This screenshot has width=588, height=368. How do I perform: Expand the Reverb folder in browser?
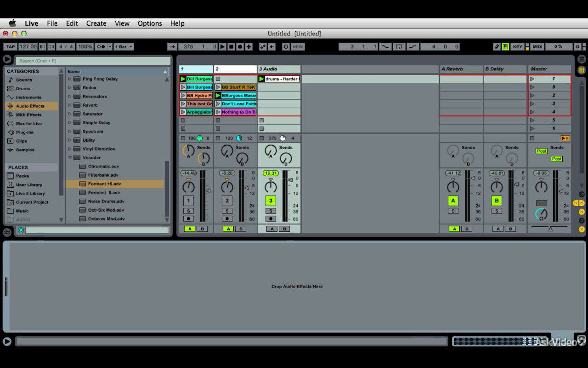(70, 105)
